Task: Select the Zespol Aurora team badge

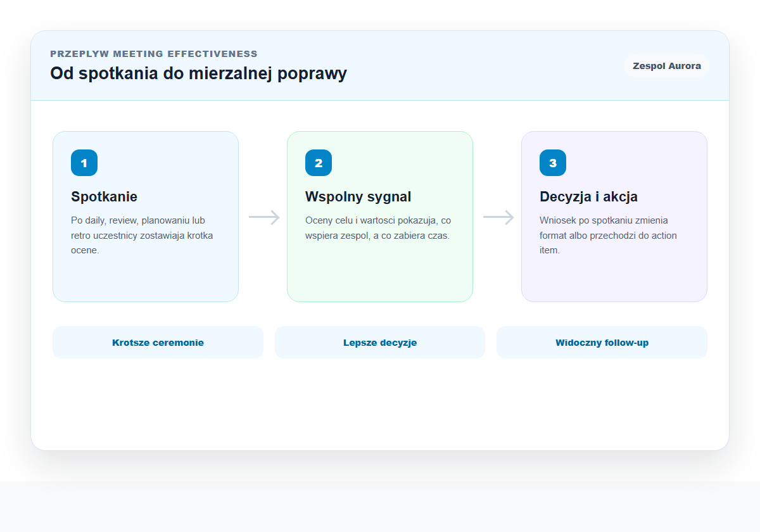Action: [x=667, y=66]
